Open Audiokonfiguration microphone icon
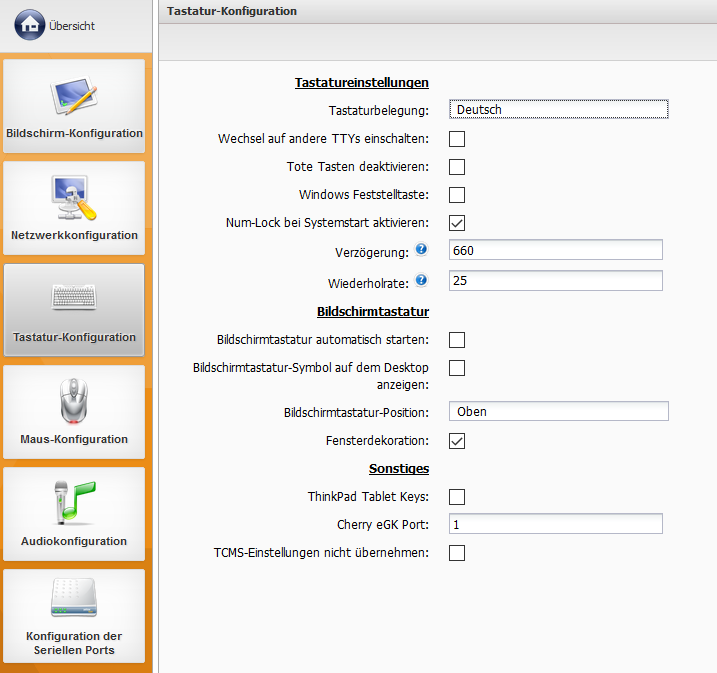 point(74,503)
